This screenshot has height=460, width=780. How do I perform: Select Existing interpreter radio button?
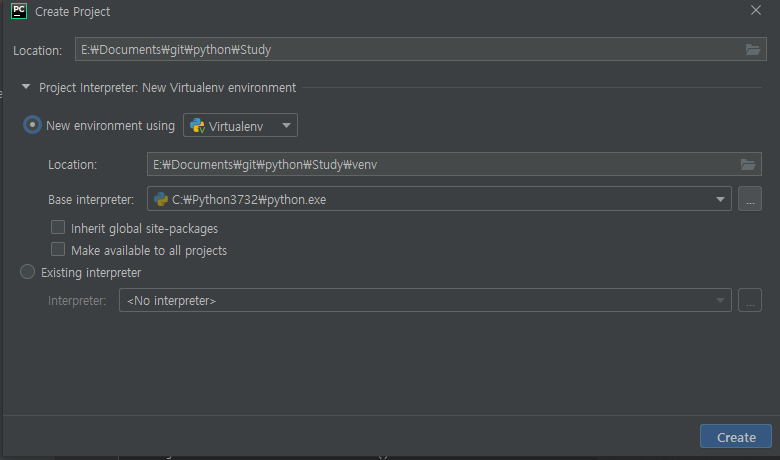pos(27,272)
